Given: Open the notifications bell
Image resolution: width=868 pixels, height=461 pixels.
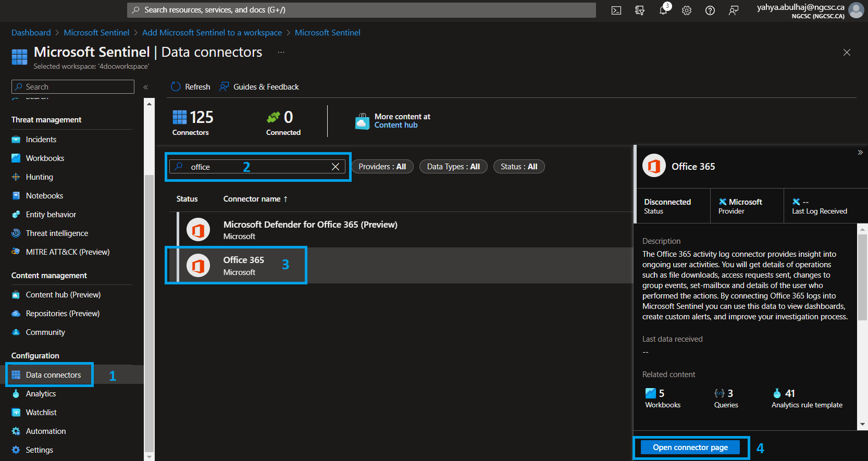Looking at the screenshot, I should [x=663, y=10].
